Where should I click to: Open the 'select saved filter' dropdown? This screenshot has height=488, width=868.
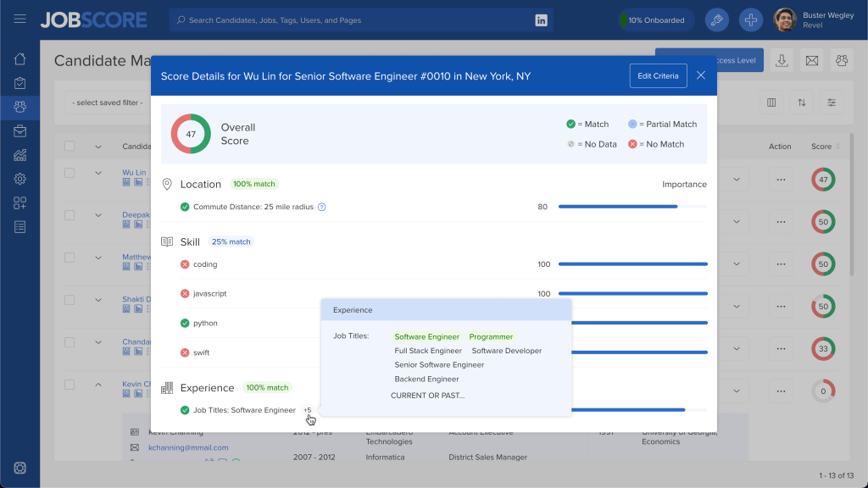pyautogui.click(x=108, y=103)
